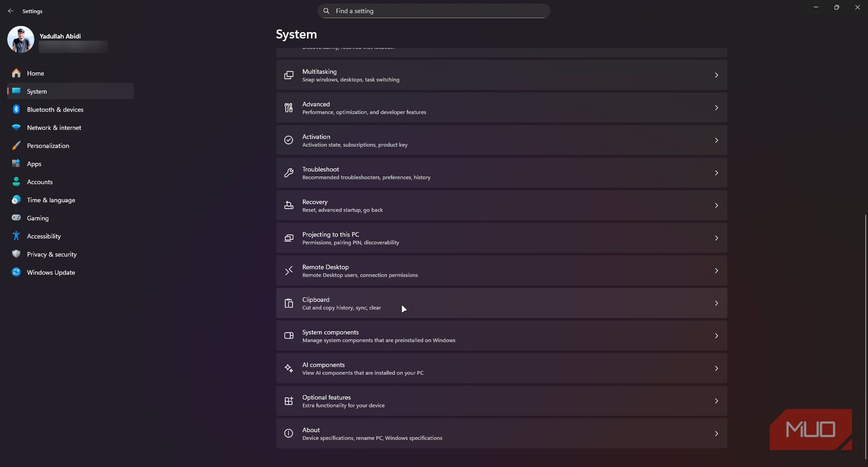Click the System components icon

(288, 336)
